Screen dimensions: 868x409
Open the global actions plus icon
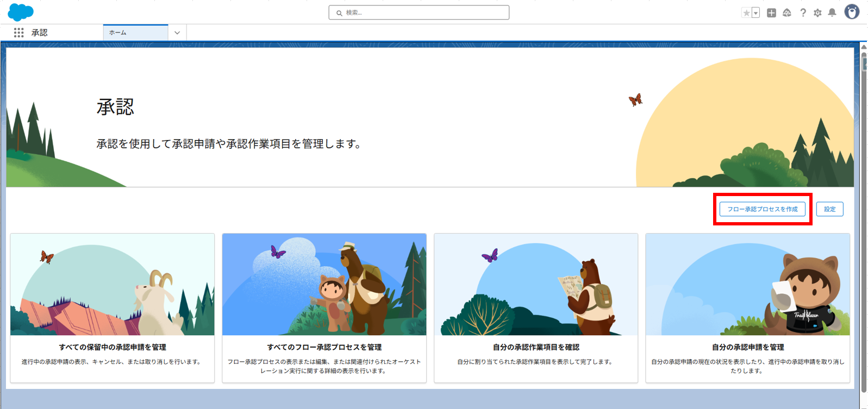[x=771, y=12]
